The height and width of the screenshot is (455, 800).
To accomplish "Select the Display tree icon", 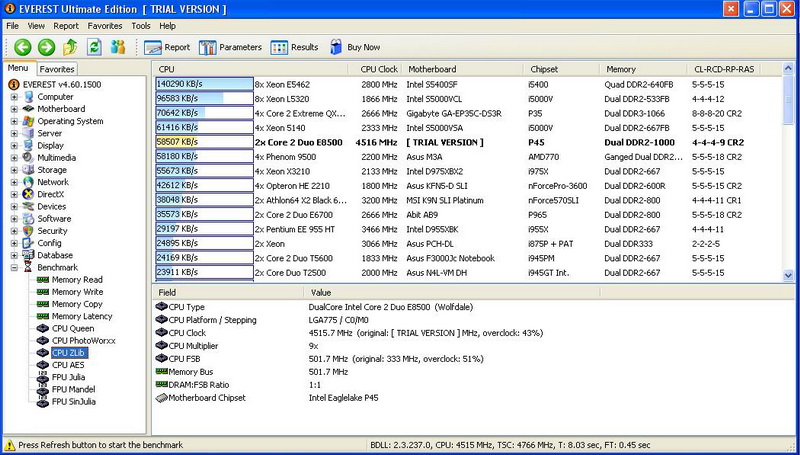I will tap(28, 146).
